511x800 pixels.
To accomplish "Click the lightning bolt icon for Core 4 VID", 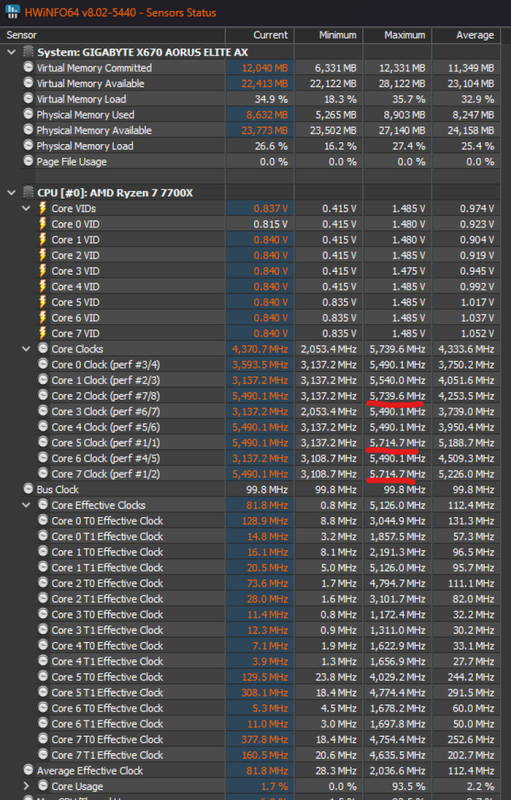I will coord(43,286).
